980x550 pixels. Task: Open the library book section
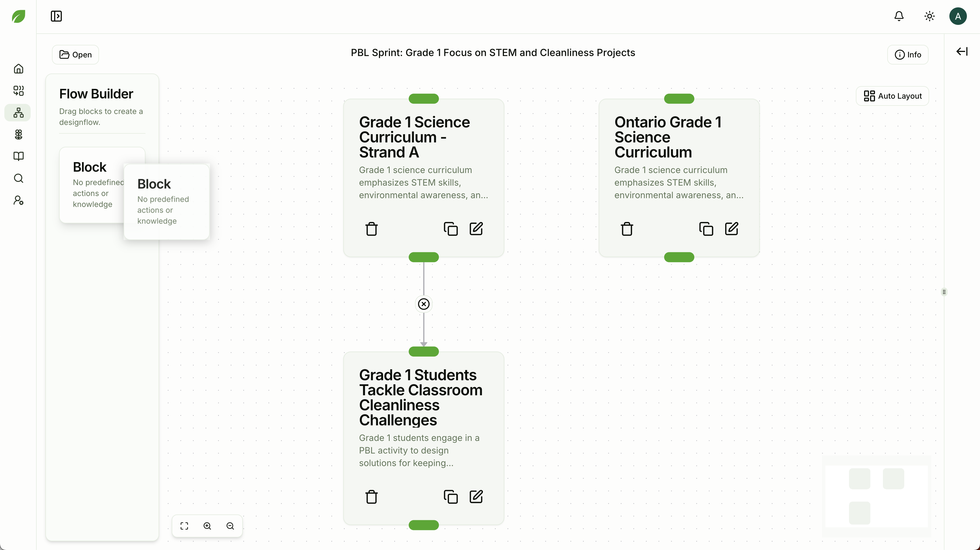(x=18, y=156)
